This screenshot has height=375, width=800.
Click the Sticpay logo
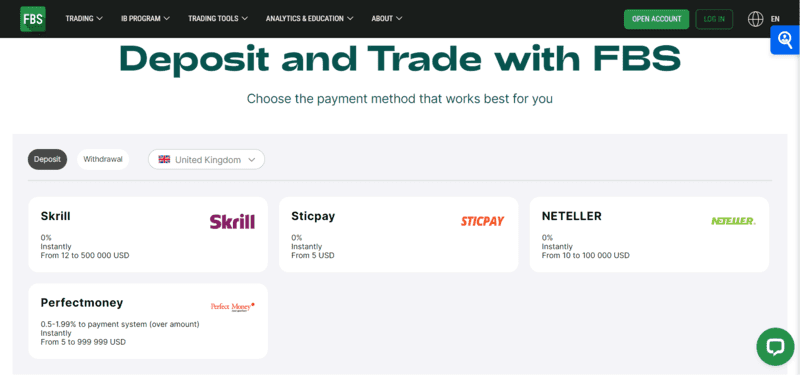482,221
